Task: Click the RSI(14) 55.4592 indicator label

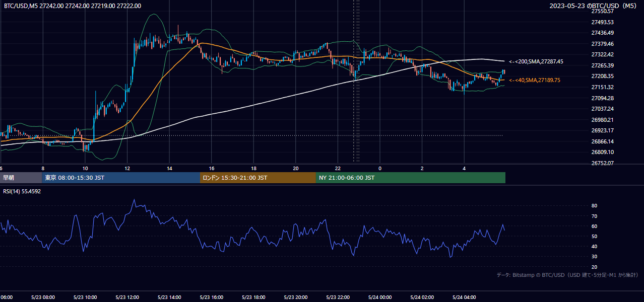Action: coord(22,191)
